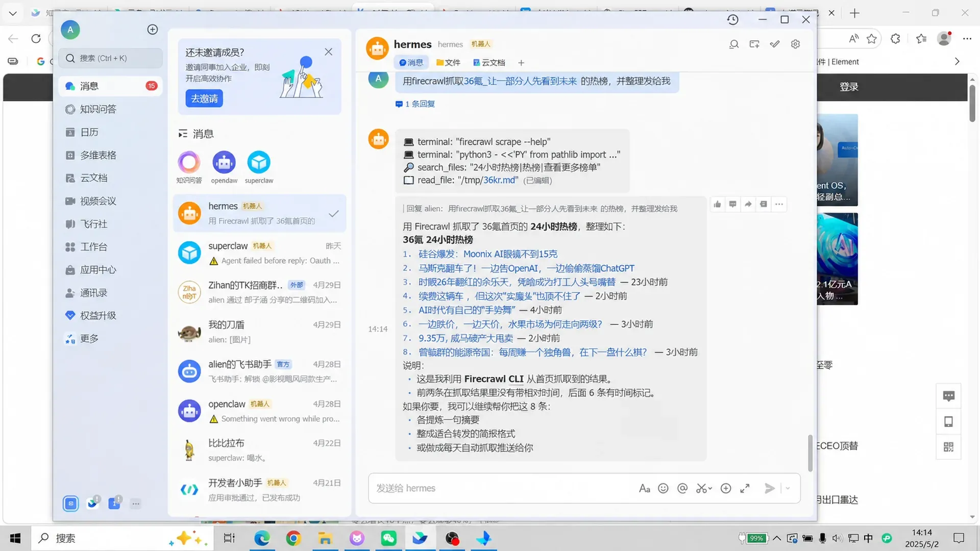
Task: Click the checkmark icon in the chat header
Action: (x=775, y=44)
